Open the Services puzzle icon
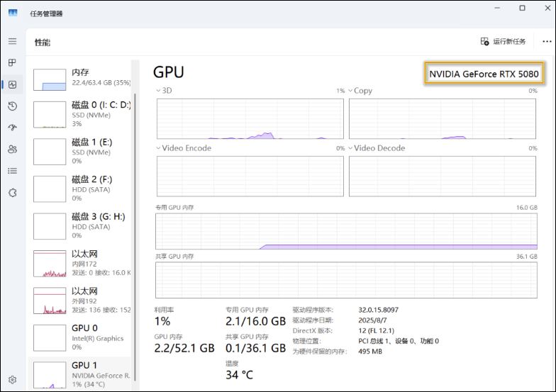This screenshot has height=392, width=556. pos(12,192)
